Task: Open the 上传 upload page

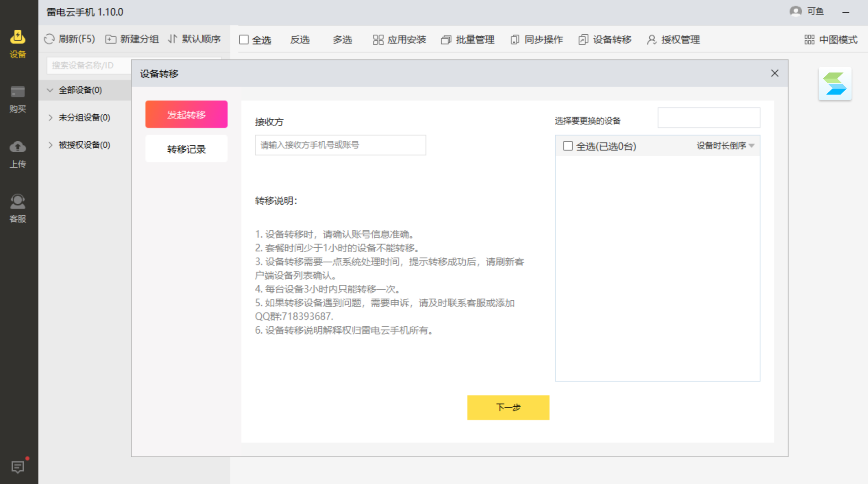Action: 18,154
